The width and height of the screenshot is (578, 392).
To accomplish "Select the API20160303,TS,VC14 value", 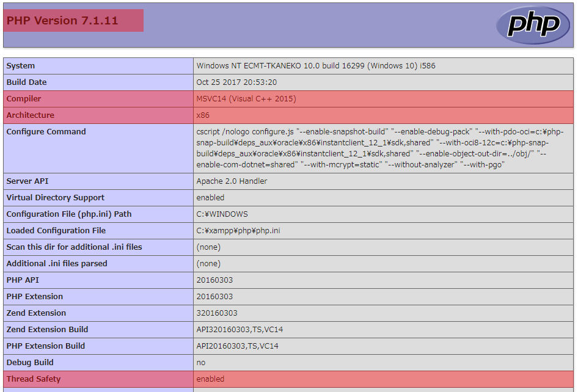I will 238,346.
